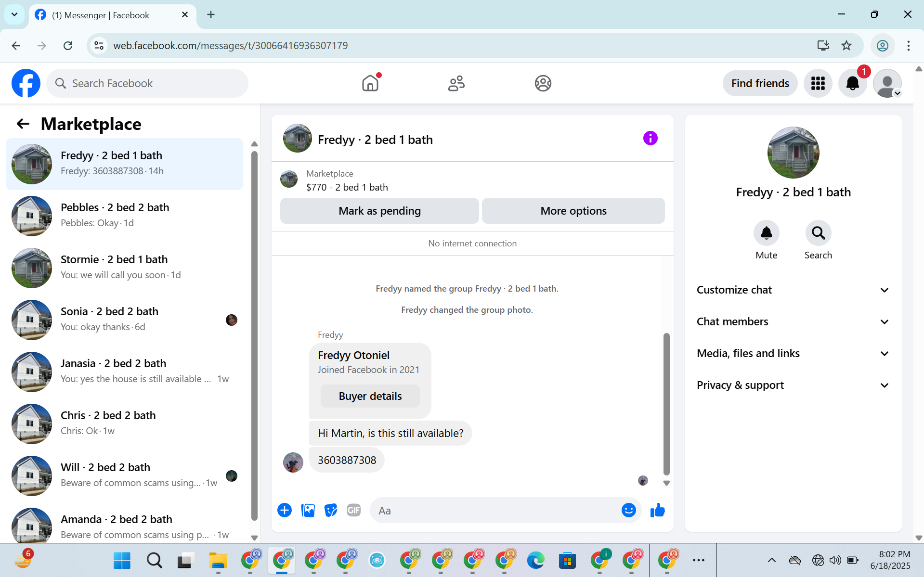Screen dimensions: 924x577
Task: Click the message thread scrollbar
Action: click(666, 403)
